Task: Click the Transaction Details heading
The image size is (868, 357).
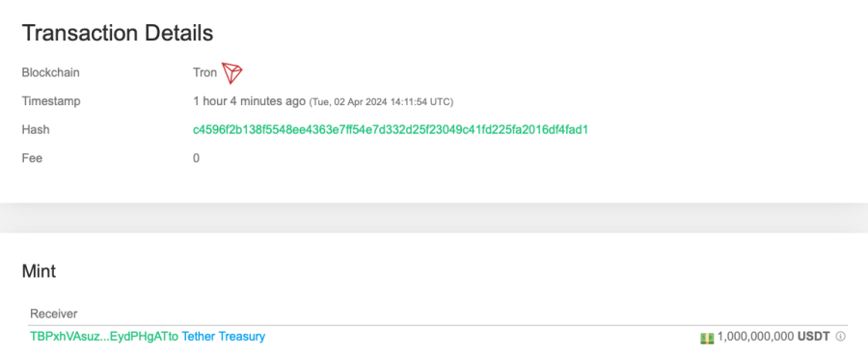Action: 118,33
